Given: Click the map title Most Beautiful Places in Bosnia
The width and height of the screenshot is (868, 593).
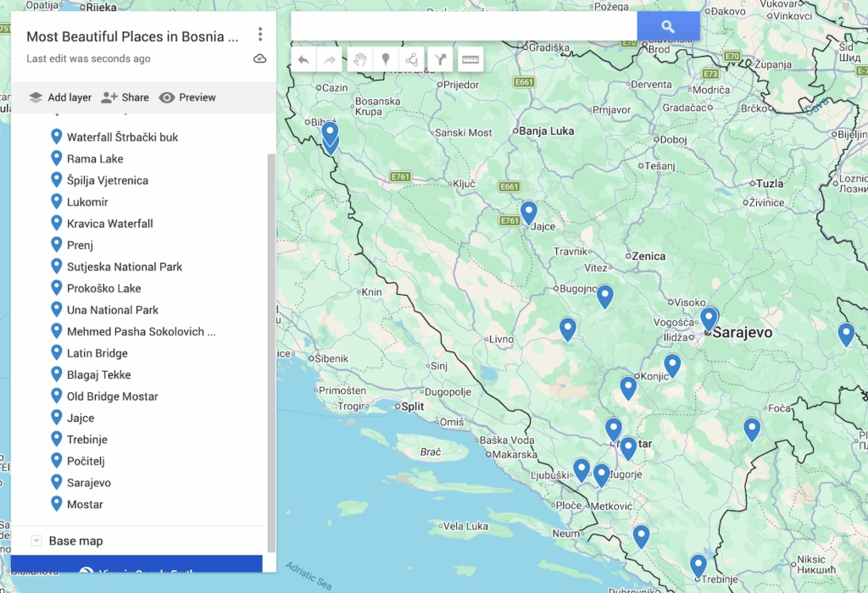Looking at the screenshot, I should coord(133,36).
